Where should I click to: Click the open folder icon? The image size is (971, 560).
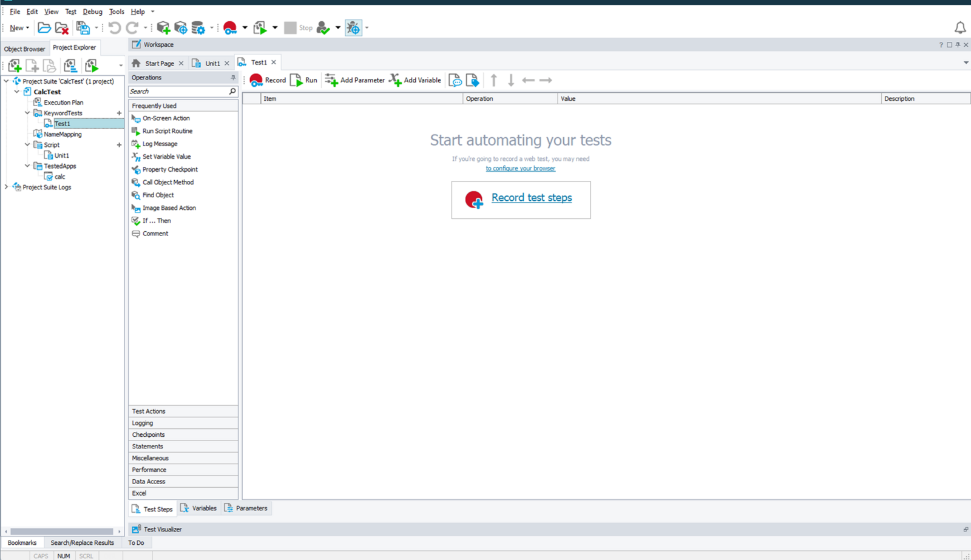(44, 28)
